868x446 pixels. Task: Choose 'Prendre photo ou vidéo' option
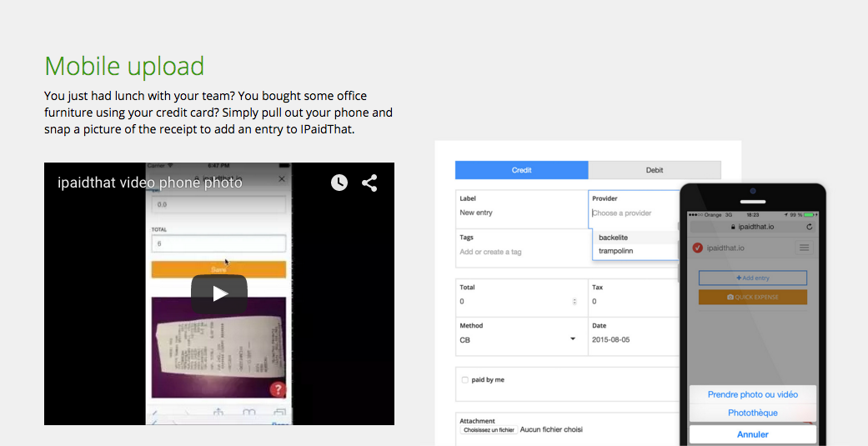(753, 394)
